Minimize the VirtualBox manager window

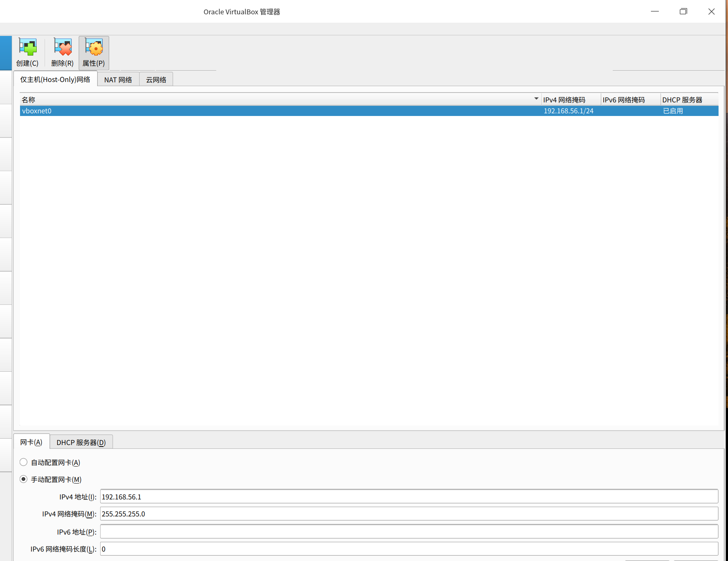(655, 11)
